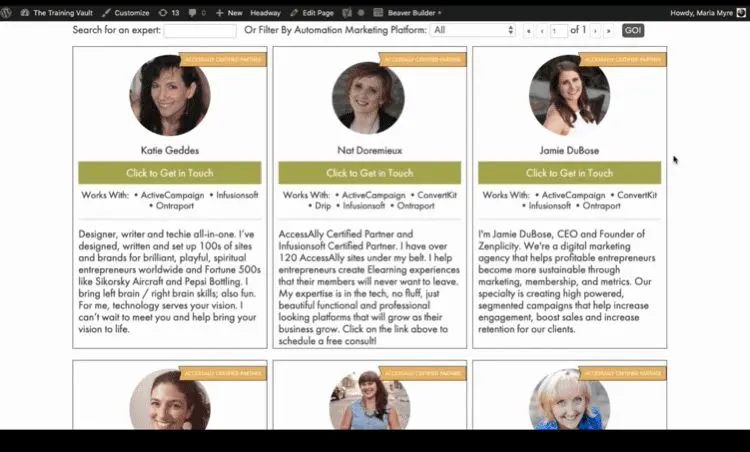Click Ontraport in Katie Geddes card

(x=175, y=206)
